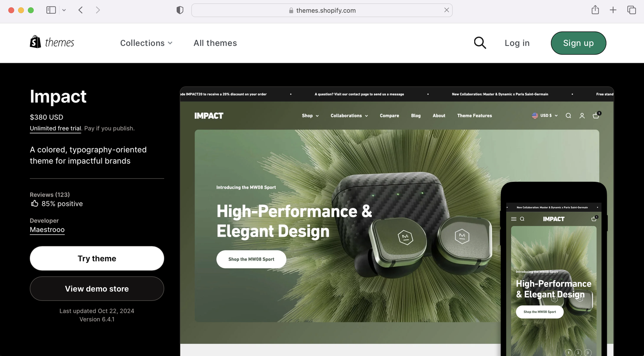The height and width of the screenshot is (356, 644).
Task: Click the Shopify themes logo
Action: 52,42
